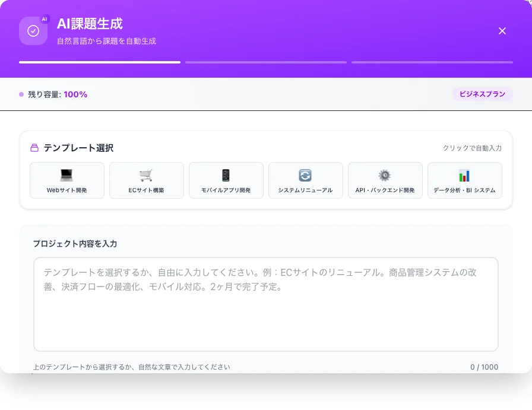Screen dimensions: 532x410
Task: Click the クリックで自動入力 hint text
Action: click(473, 149)
